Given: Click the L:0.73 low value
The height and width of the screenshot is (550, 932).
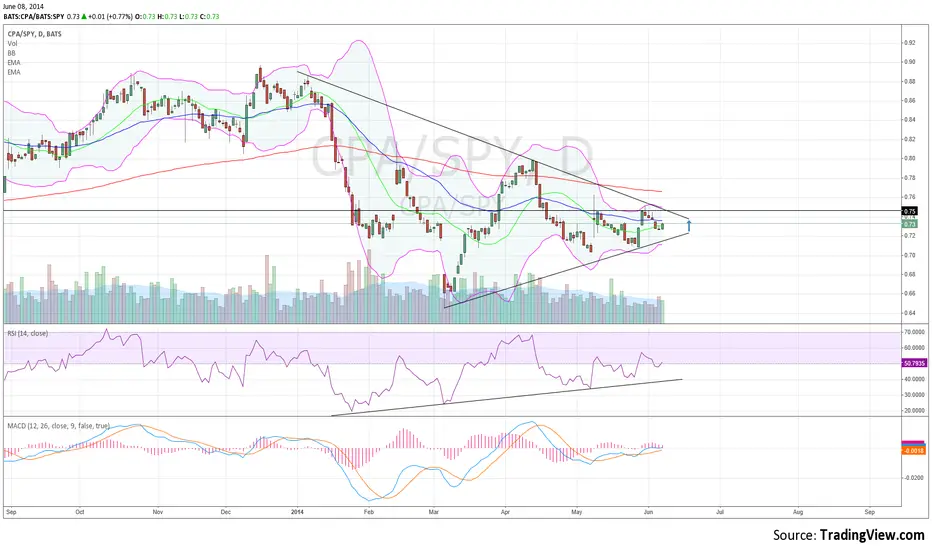Looking at the screenshot, I should (188, 16).
